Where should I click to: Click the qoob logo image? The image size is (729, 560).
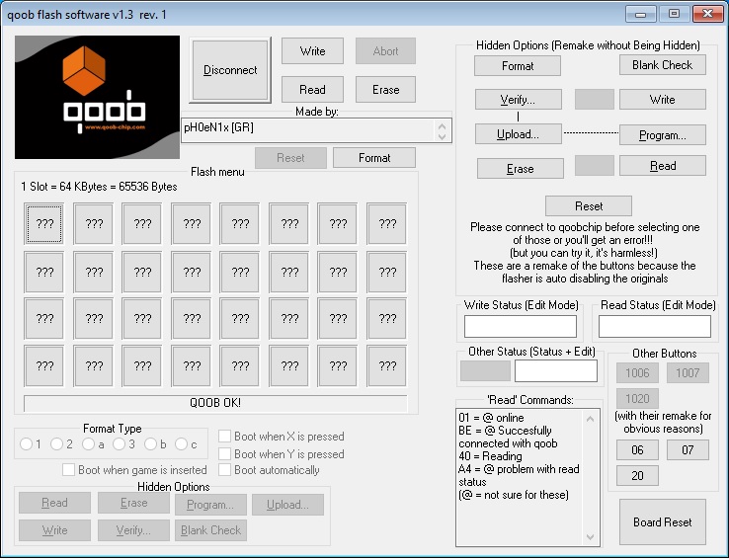[97, 97]
